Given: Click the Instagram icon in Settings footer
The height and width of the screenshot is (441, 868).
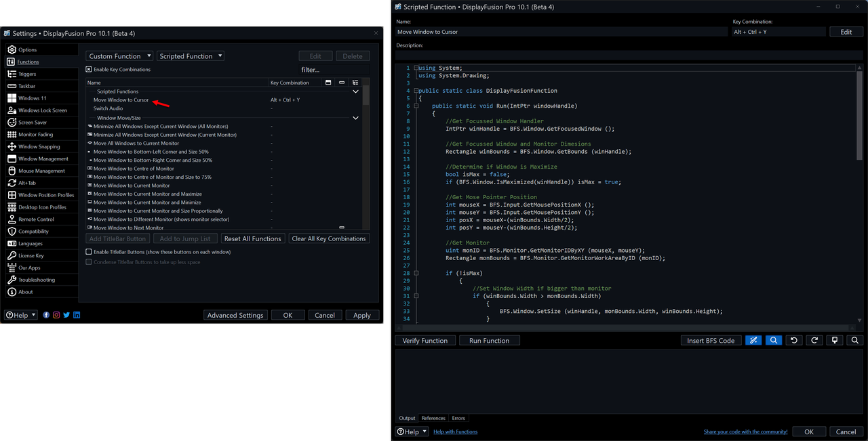Looking at the screenshot, I should (x=56, y=315).
